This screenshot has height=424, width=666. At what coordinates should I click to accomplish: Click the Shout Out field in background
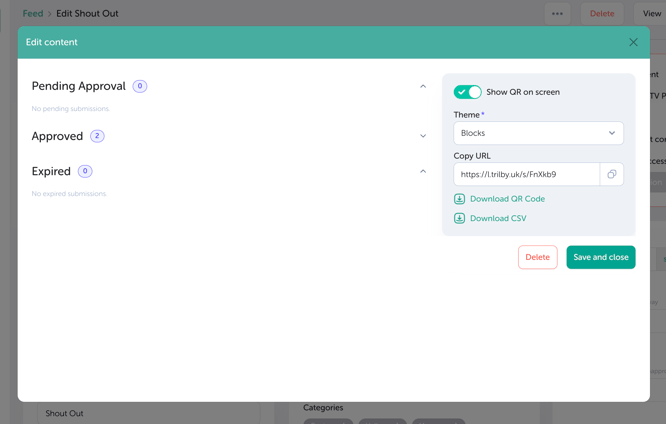tap(149, 413)
